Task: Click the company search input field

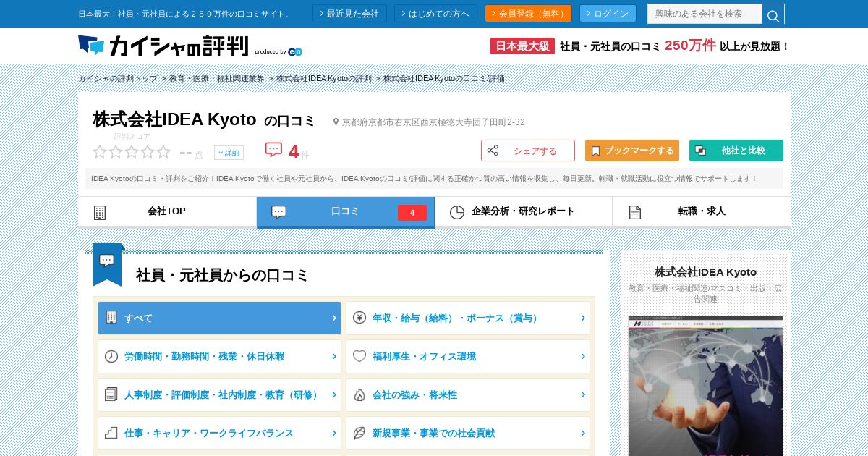Action: coord(705,14)
